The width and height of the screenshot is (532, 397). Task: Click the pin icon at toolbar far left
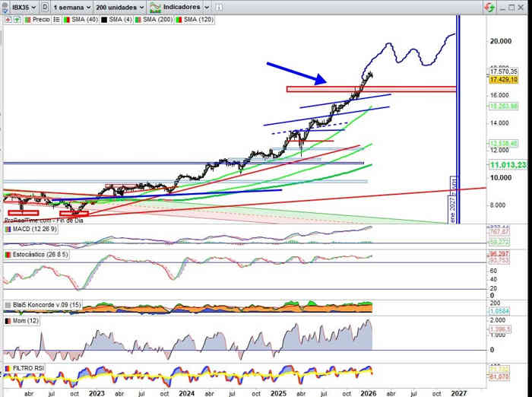4,6
